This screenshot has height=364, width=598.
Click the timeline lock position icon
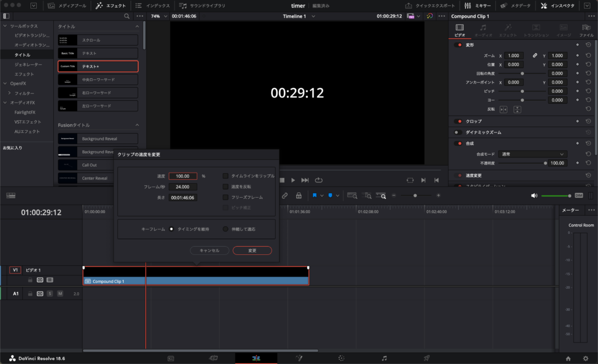tap(298, 195)
